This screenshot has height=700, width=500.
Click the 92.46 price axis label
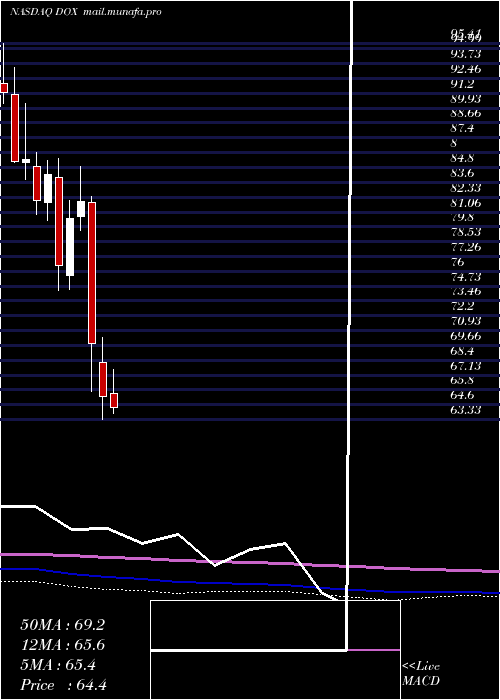(466, 69)
